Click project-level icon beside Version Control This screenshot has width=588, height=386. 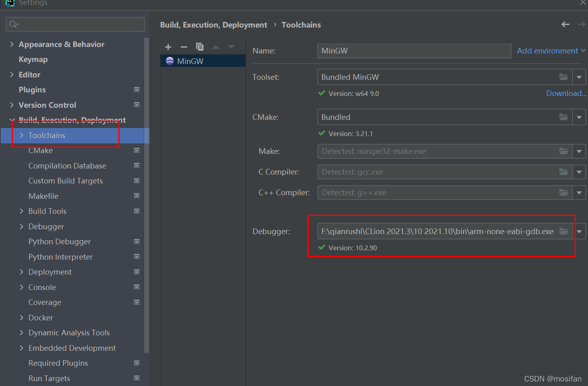[137, 104]
